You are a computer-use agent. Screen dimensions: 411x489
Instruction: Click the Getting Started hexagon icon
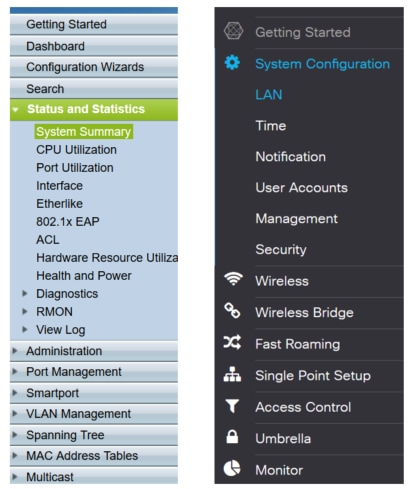pos(233,31)
